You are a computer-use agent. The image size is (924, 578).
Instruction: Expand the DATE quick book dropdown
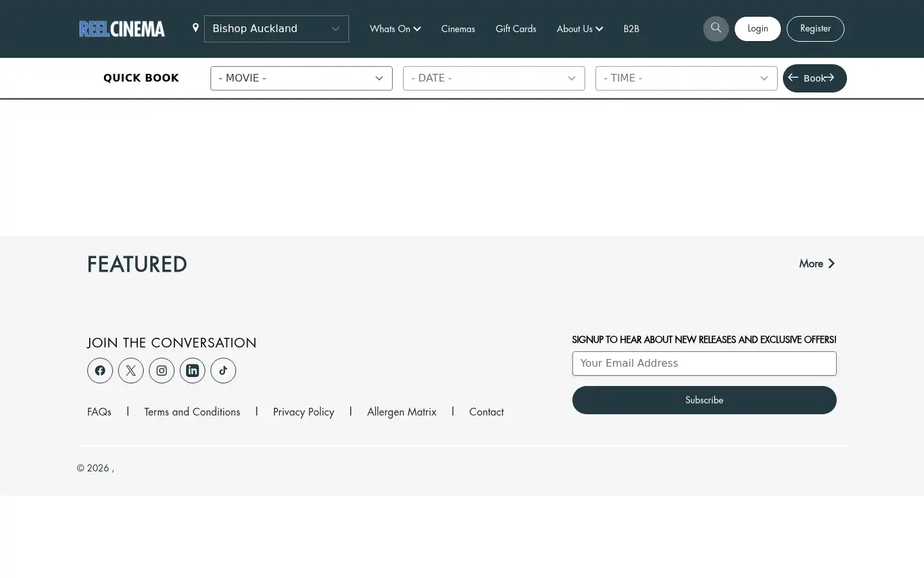(x=494, y=78)
